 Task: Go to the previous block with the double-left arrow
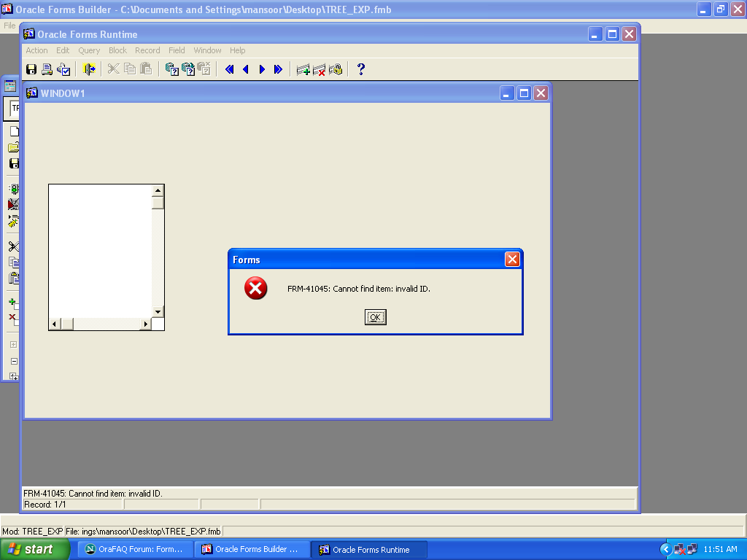(x=229, y=69)
